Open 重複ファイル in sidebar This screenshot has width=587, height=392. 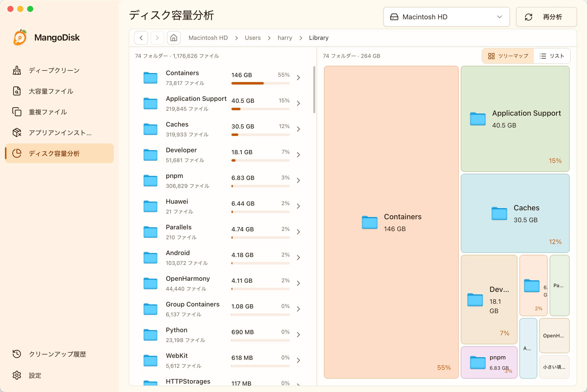(59, 112)
